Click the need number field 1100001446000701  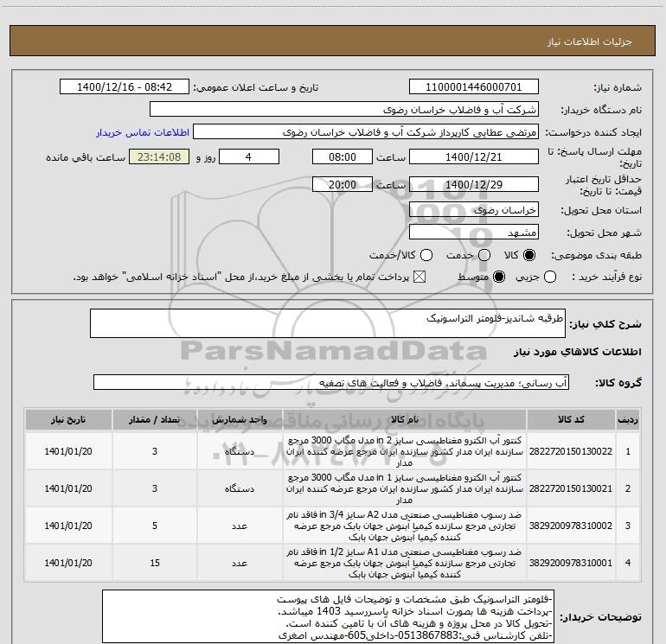pos(474,86)
